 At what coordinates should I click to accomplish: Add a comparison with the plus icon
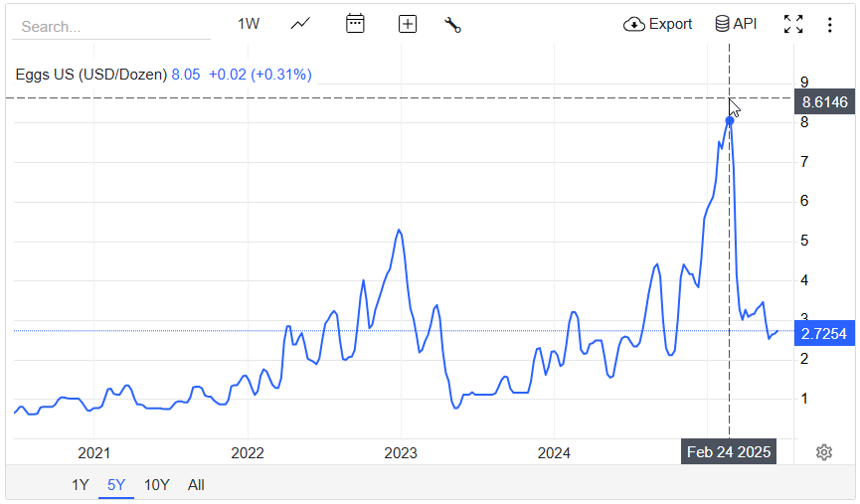408,24
